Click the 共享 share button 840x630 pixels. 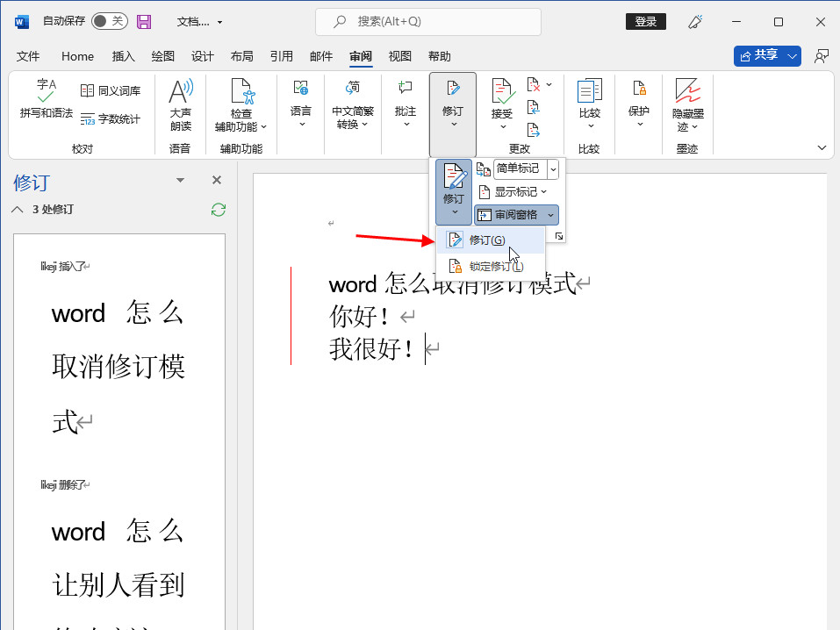758,55
